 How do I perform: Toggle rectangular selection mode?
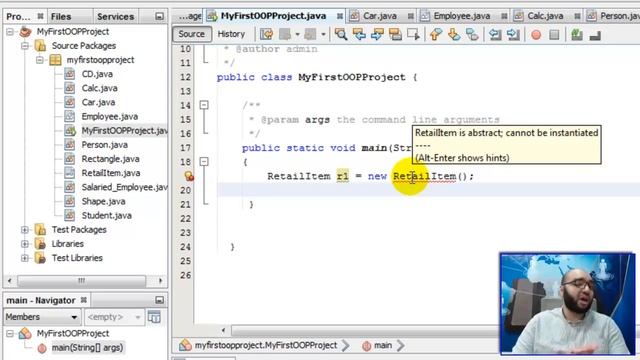point(413,34)
